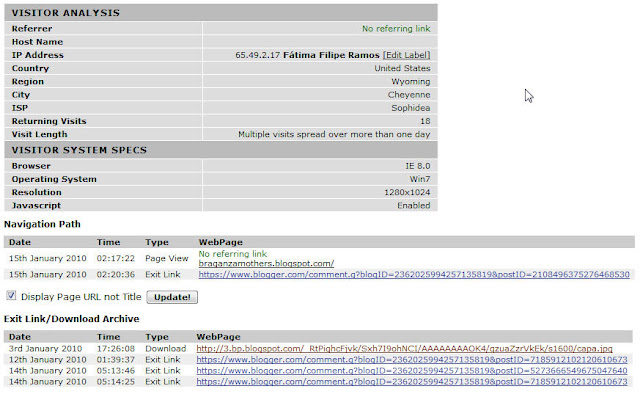This screenshot has height=397, width=640.
Task: Open the exit link URL logged at 05:14:25
Action: [x=412, y=381]
